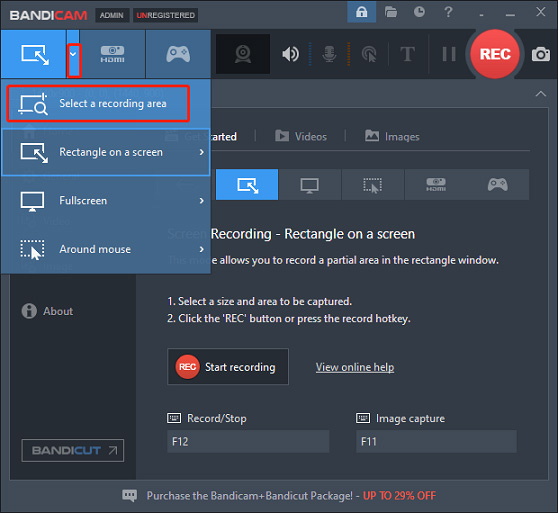
Task: Select fullscreen monitor mode tile
Action: tap(310, 185)
